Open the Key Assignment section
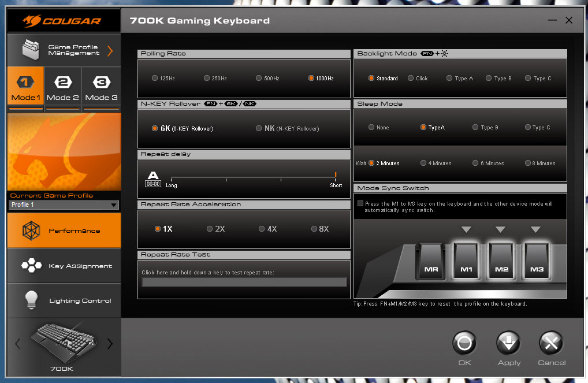Viewport: 588px width, 383px height. (x=64, y=266)
